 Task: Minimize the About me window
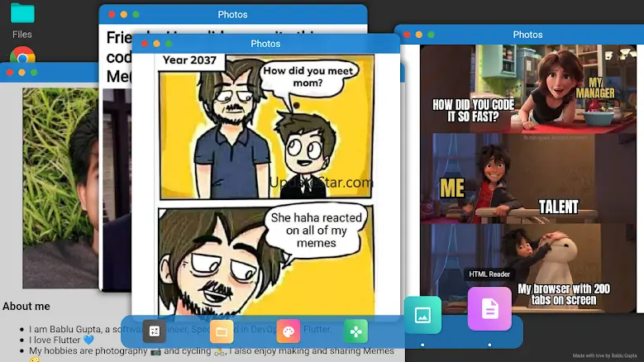tap(21, 73)
